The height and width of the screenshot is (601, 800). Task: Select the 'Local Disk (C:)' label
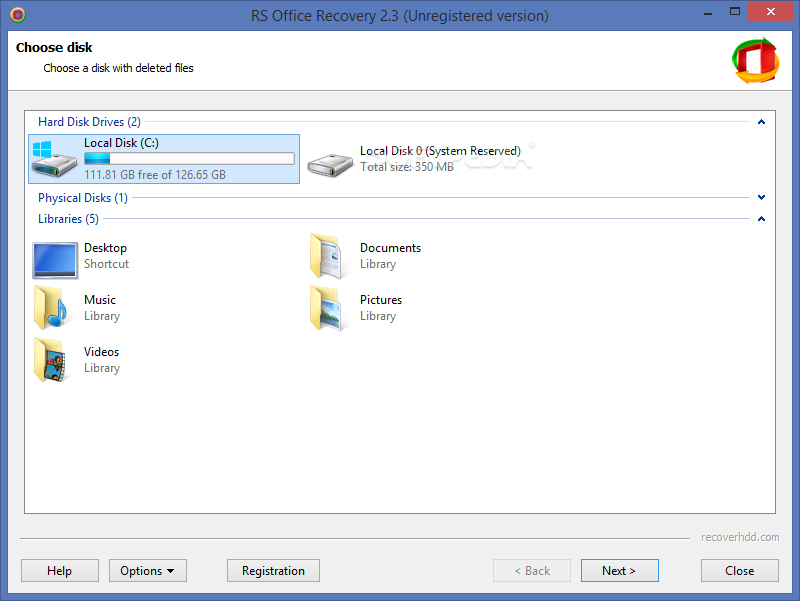tap(121, 143)
